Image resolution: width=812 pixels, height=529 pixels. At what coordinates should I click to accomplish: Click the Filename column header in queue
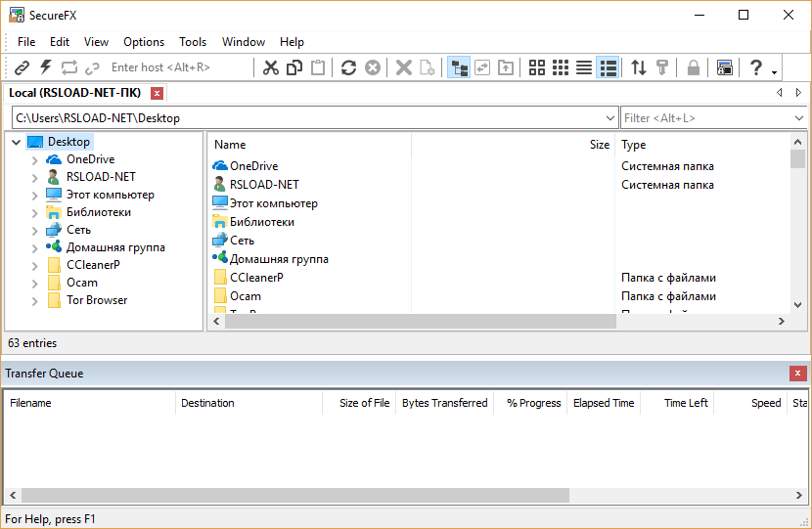[90, 403]
